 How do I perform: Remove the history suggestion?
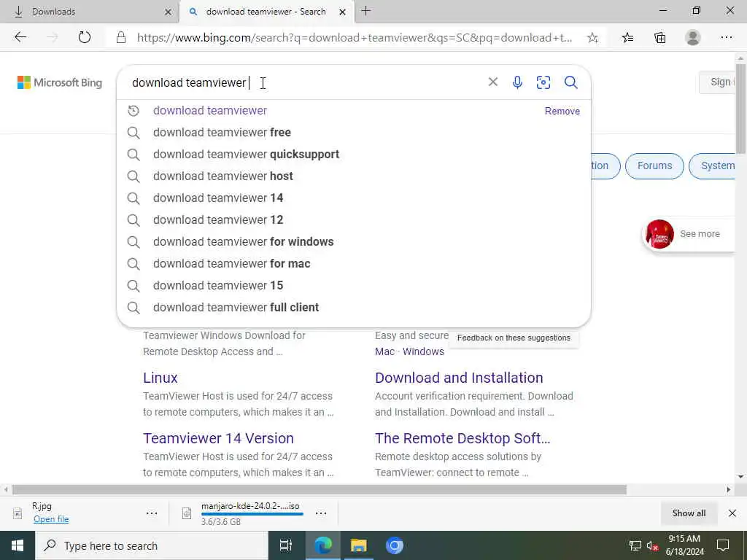click(562, 111)
